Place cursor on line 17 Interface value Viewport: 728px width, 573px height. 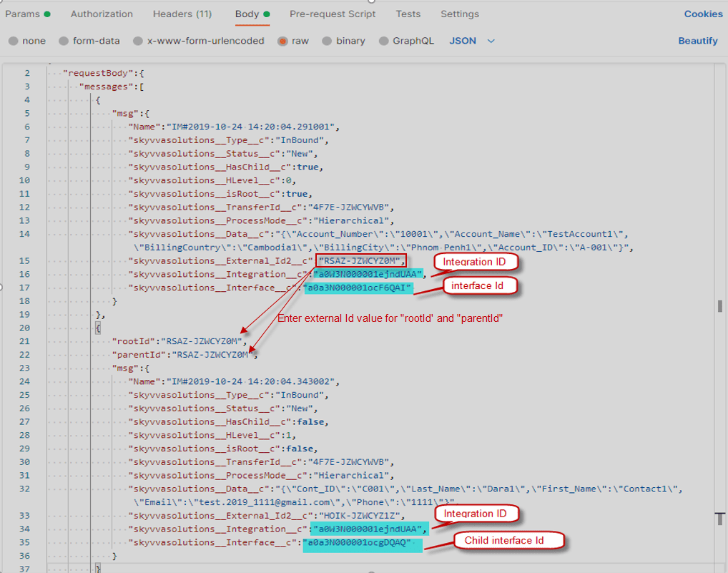(358, 288)
